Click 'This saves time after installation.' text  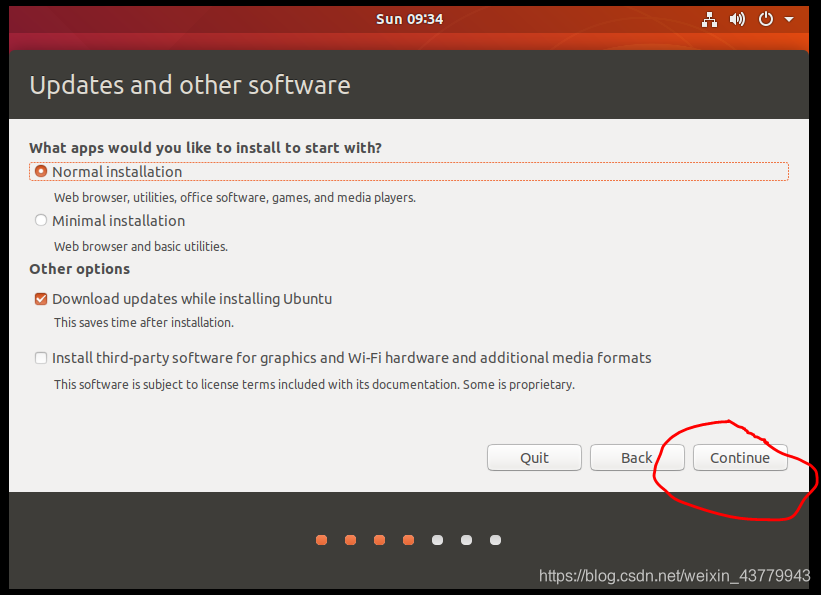pyautogui.click(x=144, y=322)
